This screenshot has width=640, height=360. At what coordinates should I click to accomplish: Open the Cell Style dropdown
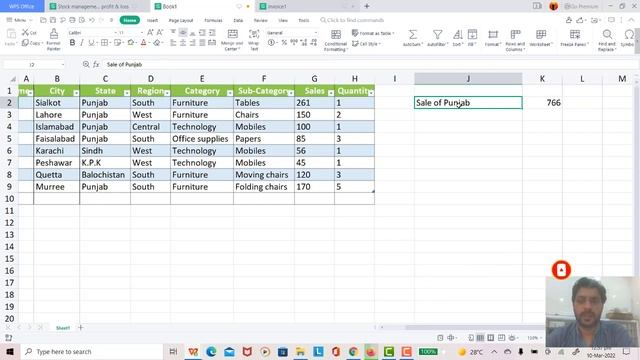[366, 44]
